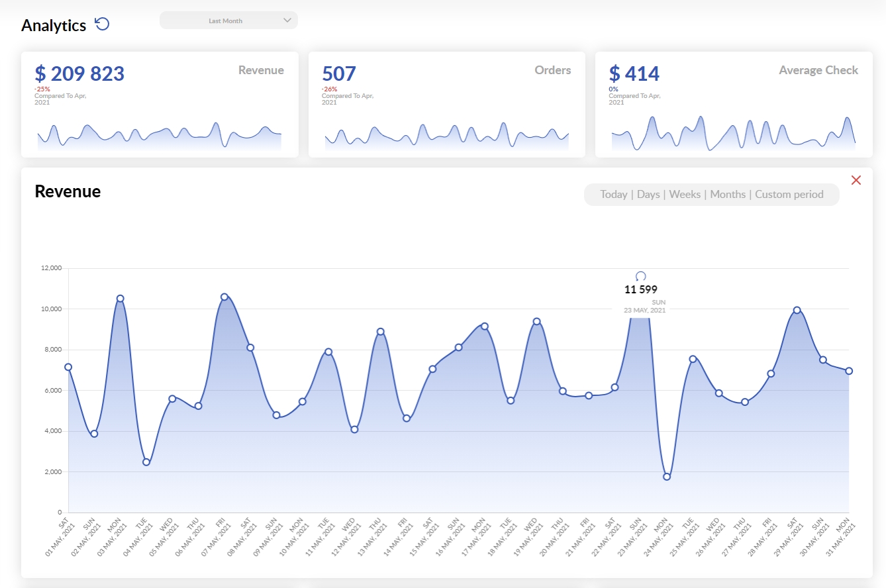Image resolution: width=886 pixels, height=588 pixels.
Task: Click the 12,000 y-axis label
Action: pyautogui.click(x=51, y=268)
